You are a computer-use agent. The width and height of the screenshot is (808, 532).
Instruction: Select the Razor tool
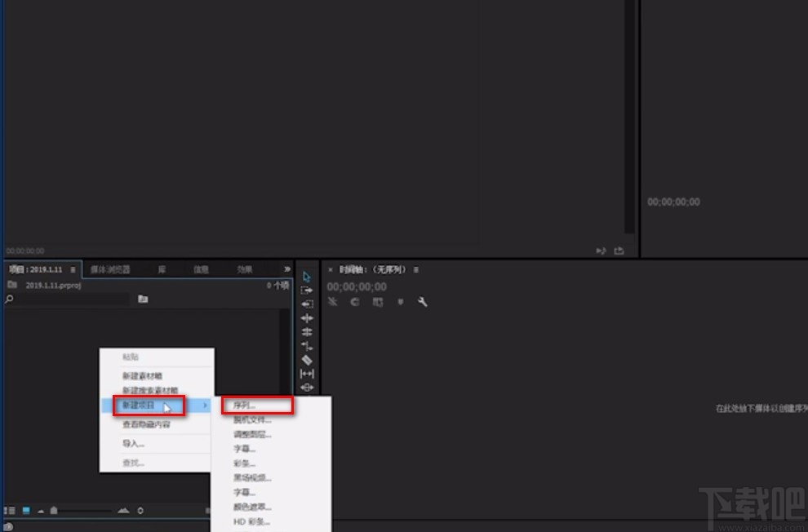point(307,360)
